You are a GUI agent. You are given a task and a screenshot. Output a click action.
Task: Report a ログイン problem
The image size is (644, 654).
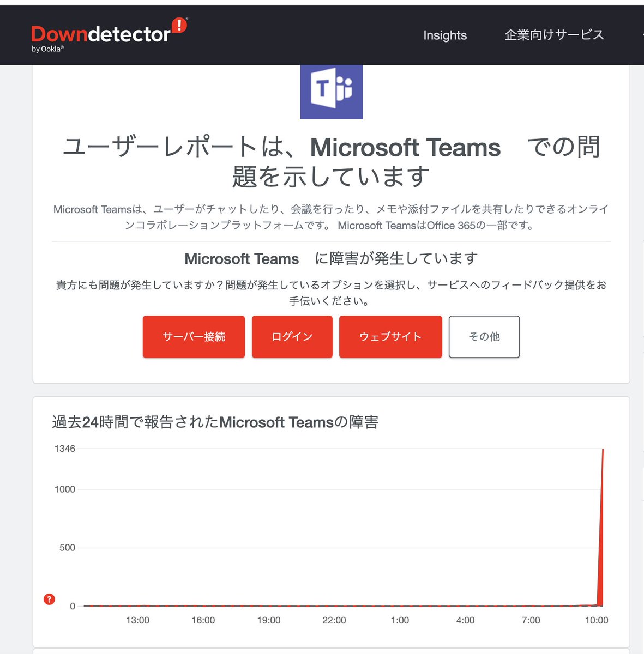pyautogui.click(x=292, y=337)
